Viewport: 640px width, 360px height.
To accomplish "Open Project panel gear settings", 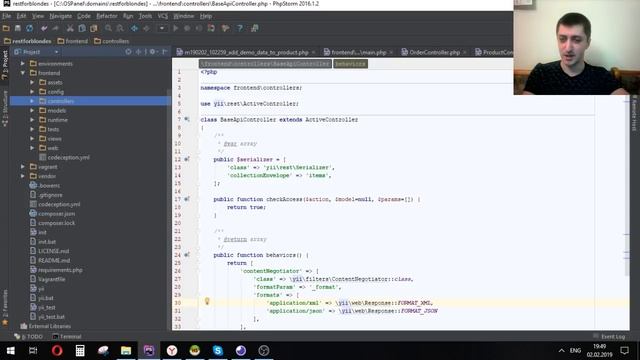I will coord(152,52).
